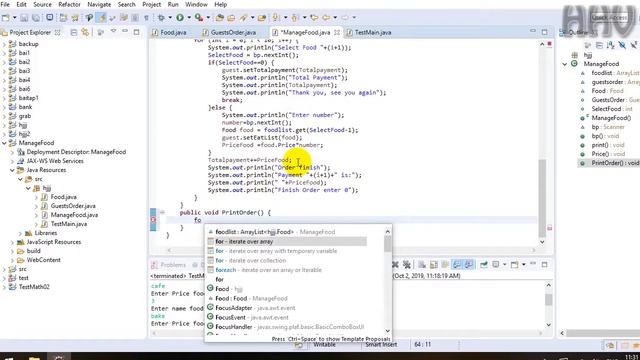
Task: Expand the Libraries node
Action: pos(20,233)
